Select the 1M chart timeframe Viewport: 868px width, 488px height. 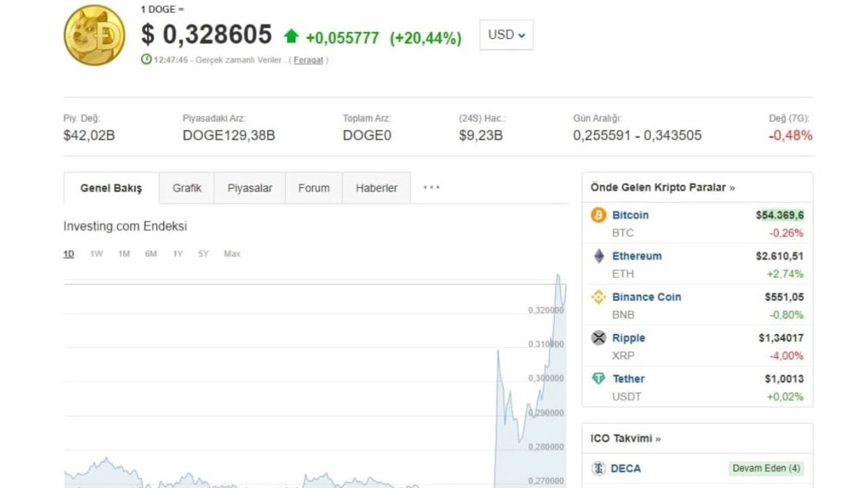tap(123, 254)
